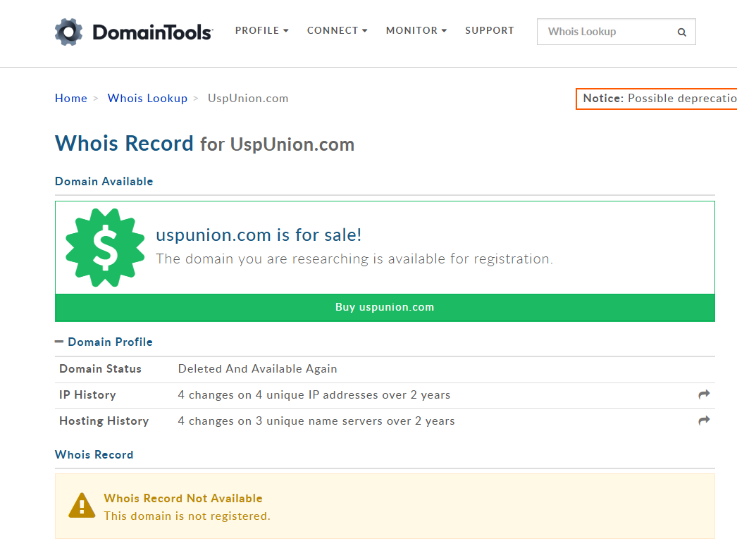Collapse the Domain Profile section
Viewport: 737px width, 560px height.
(59, 342)
